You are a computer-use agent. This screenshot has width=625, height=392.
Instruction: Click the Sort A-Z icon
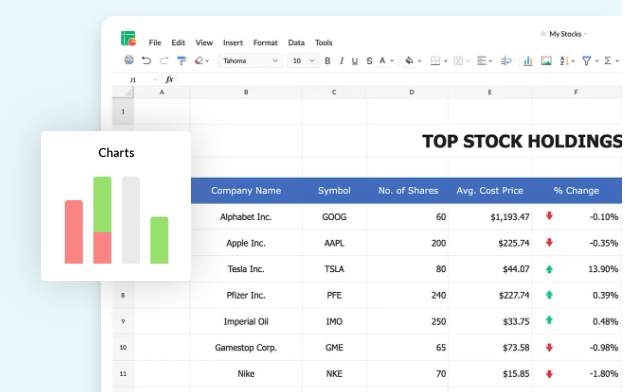[564, 61]
